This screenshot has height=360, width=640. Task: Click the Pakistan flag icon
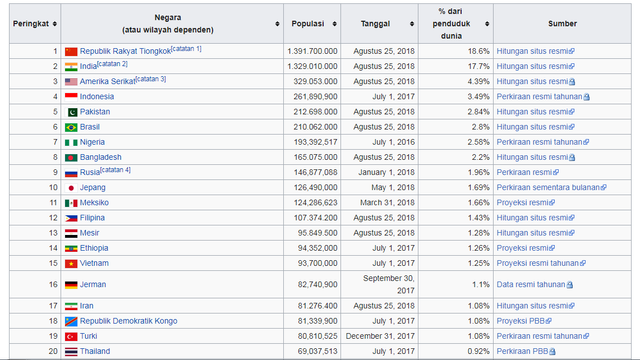pos(73,112)
